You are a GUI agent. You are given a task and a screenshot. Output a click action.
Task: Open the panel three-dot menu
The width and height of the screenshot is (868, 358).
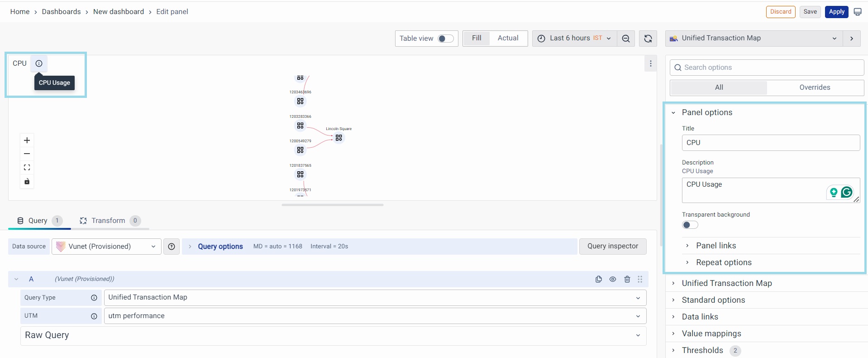pos(650,64)
